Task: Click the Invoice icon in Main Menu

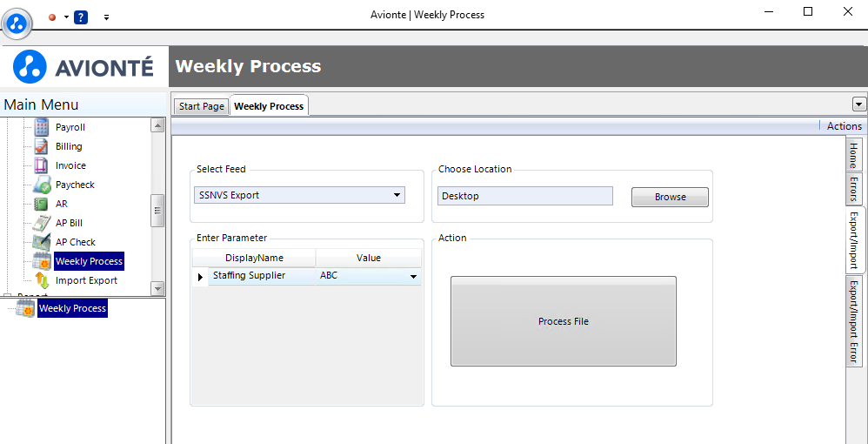Action: (42, 165)
